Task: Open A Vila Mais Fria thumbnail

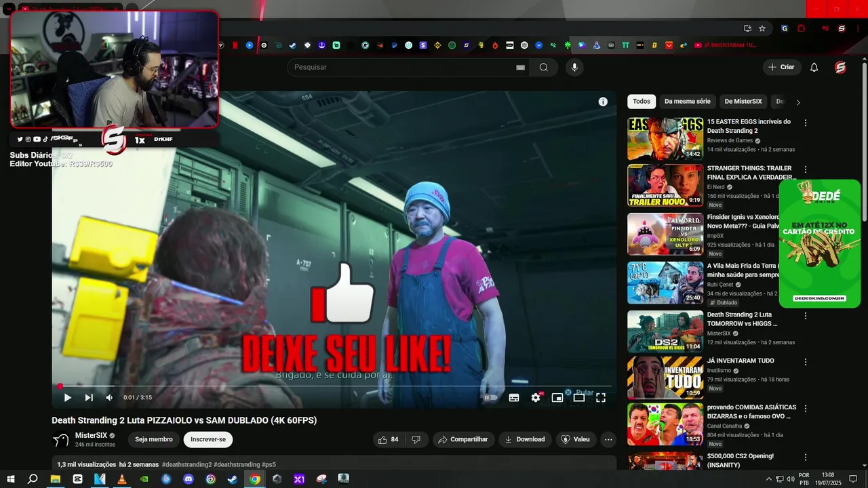Action: tap(665, 283)
